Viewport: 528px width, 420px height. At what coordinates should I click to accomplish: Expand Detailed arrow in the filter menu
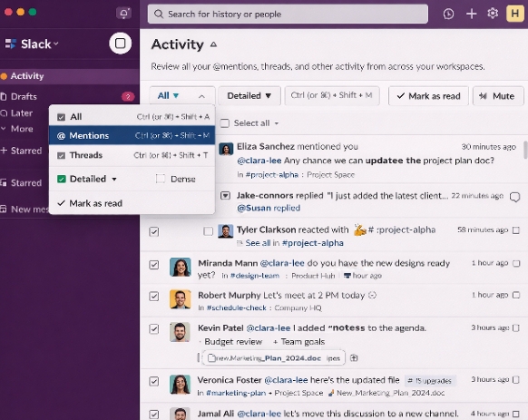(x=114, y=180)
